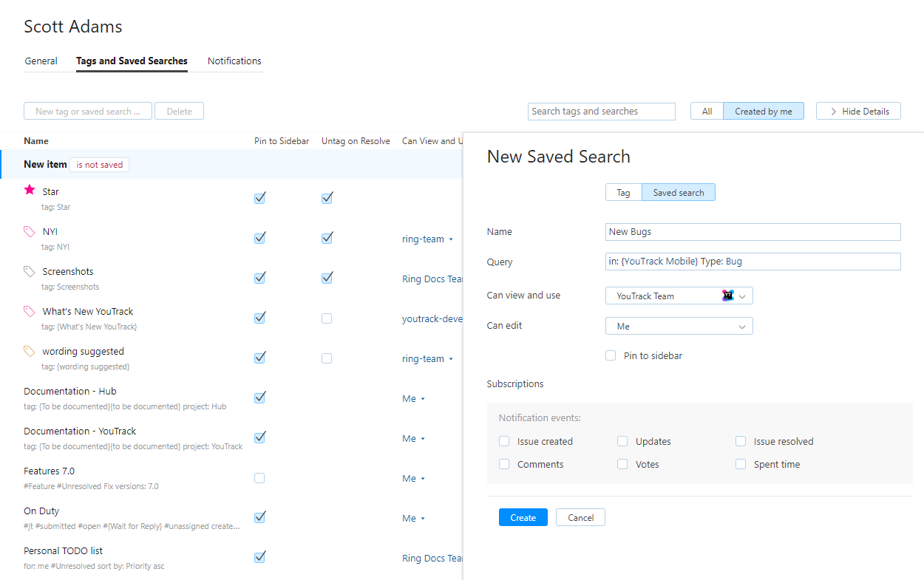Switch to the General tab
The width and height of the screenshot is (924, 580).
coord(41,61)
